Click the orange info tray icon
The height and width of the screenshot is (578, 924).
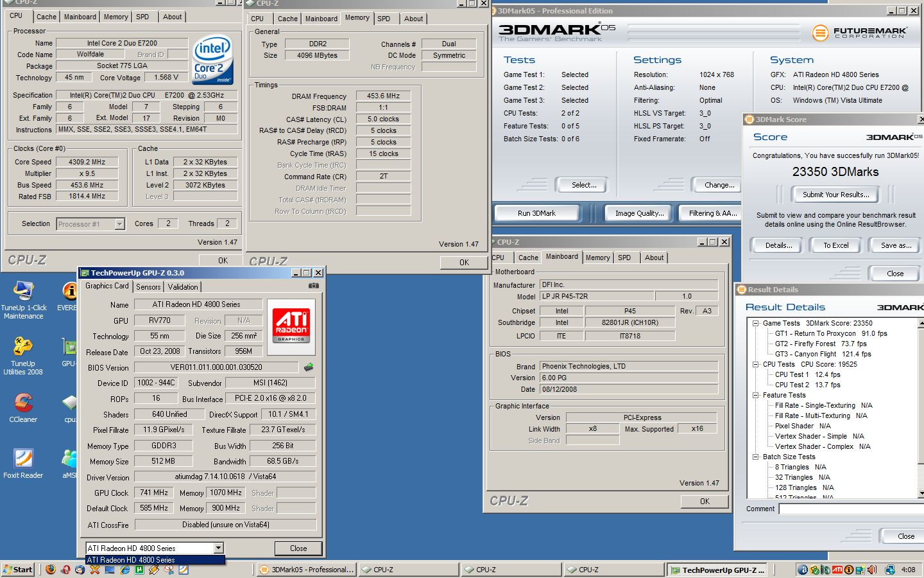[849, 570]
